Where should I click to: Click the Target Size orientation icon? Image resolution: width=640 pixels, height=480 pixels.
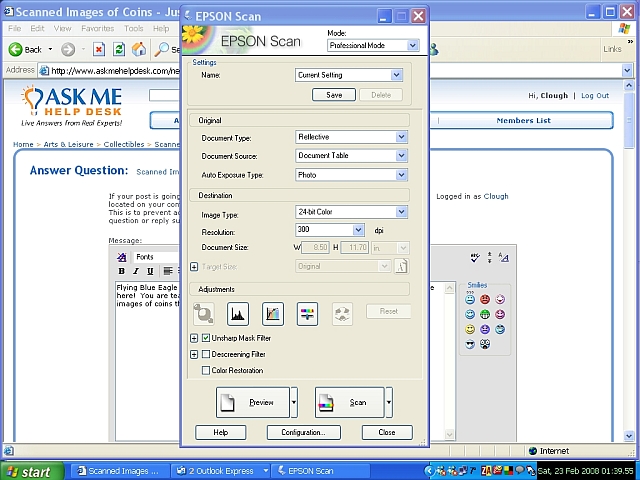402,267
